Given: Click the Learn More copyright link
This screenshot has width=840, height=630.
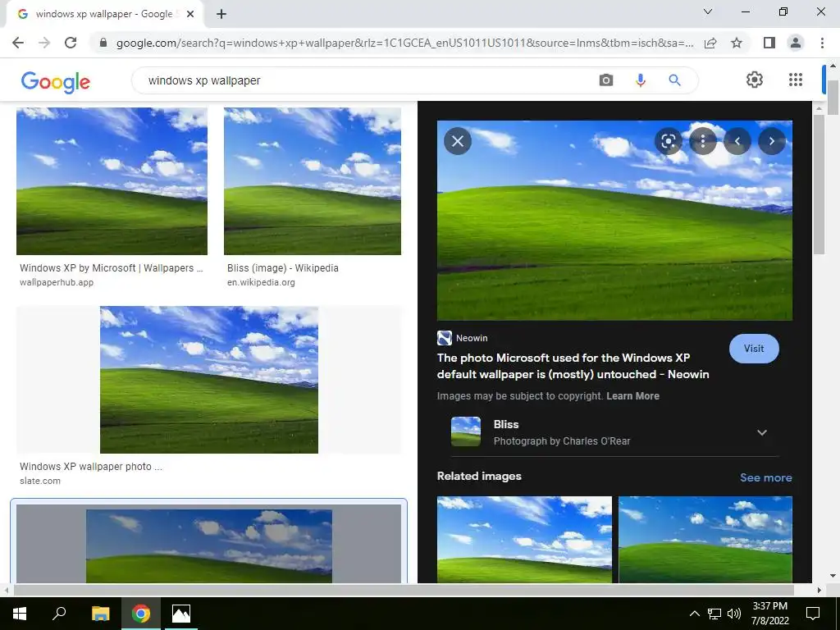Looking at the screenshot, I should coord(632,396).
